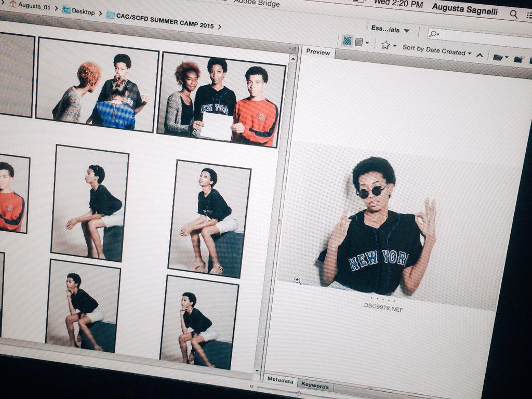Viewport: 532px width, 399px height.
Task: Click the gray thumbnail preview options icon
Action: point(358,42)
